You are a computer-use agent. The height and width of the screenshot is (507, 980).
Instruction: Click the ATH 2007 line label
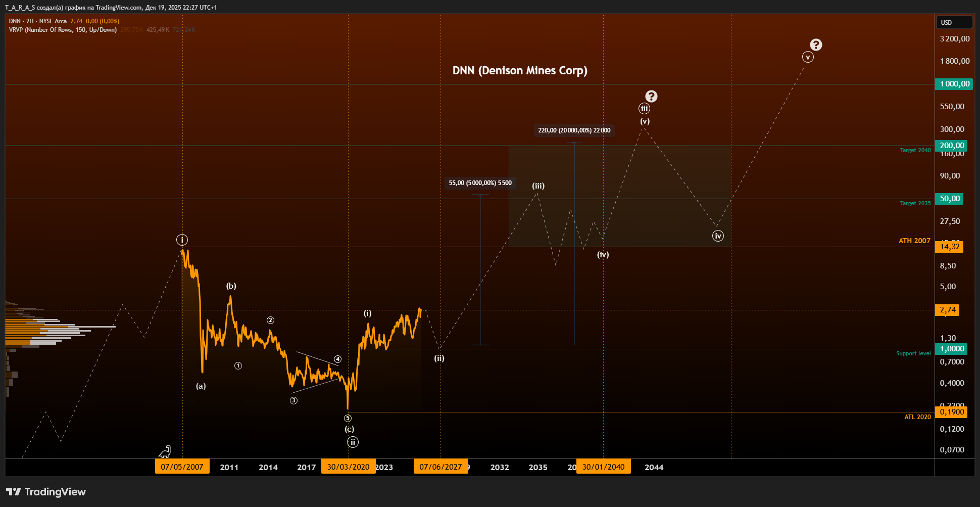[x=914, y=241]
